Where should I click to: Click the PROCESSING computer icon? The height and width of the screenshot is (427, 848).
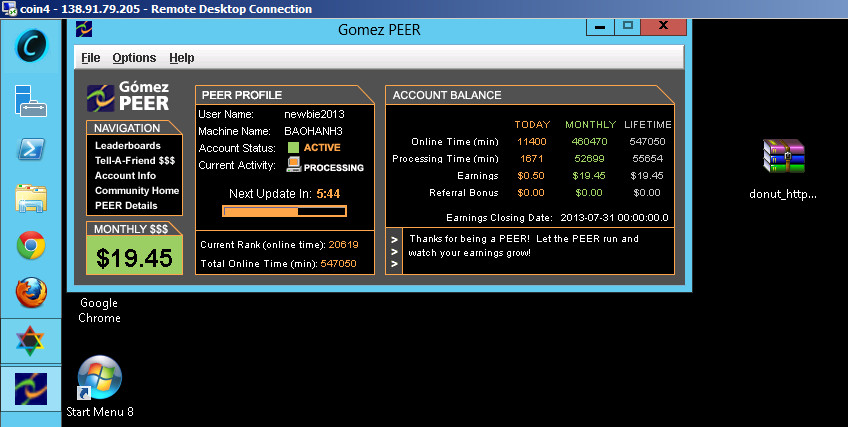[x=294, y=164]
